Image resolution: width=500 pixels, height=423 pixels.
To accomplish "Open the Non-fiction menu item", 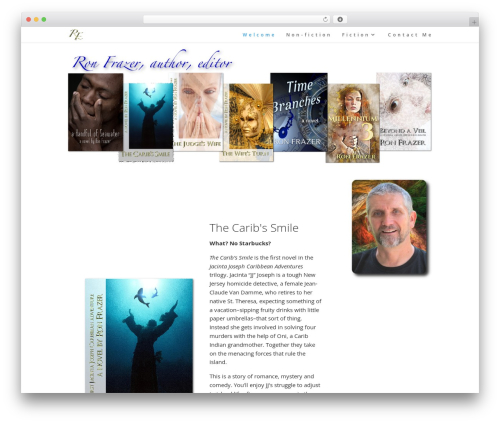I will 308,35.
